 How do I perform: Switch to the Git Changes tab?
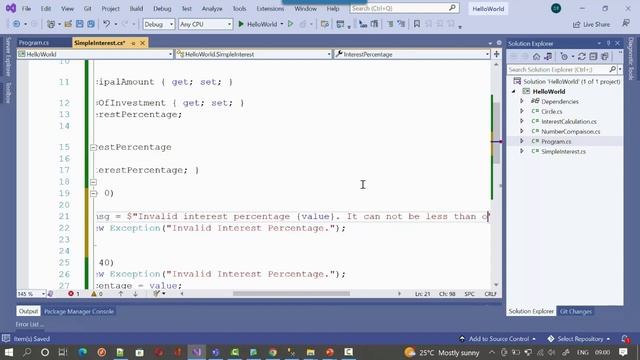click(576, 311)
